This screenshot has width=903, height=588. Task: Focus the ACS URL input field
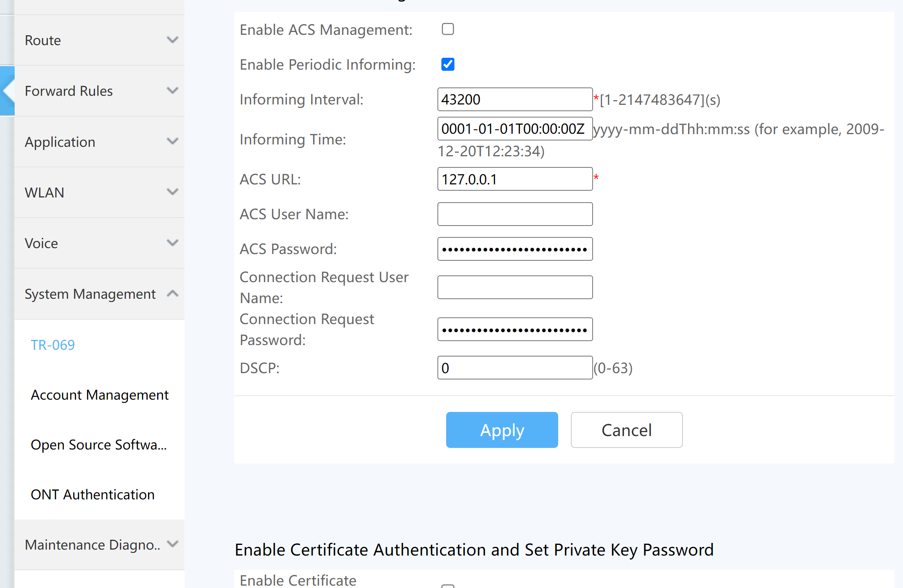pos(515,179)
